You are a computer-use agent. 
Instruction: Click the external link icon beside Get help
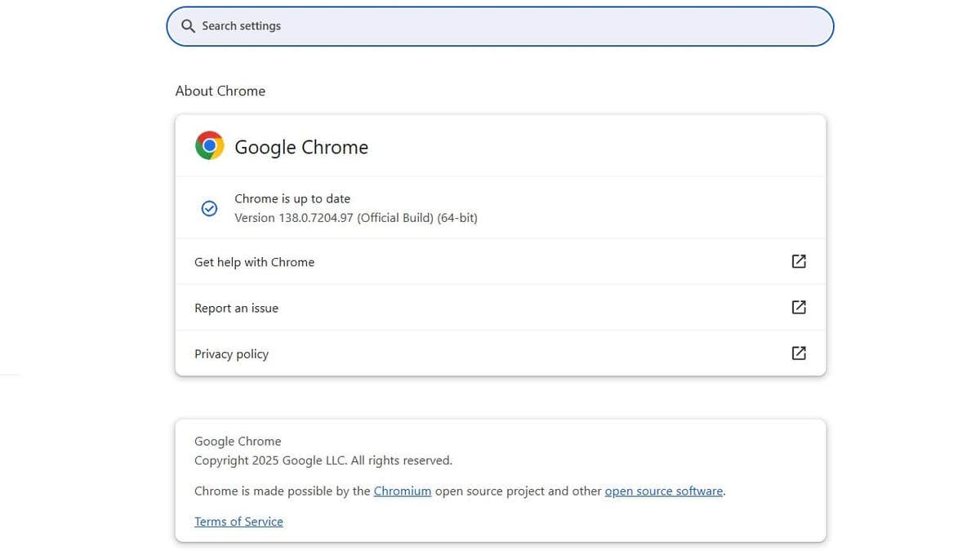(x=798, y=261)
